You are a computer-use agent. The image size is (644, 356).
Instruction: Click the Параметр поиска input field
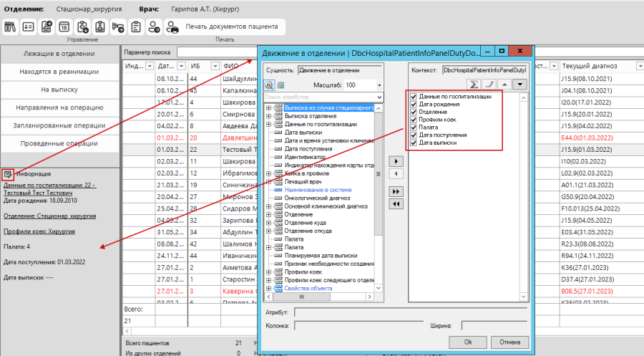point(218,52)
